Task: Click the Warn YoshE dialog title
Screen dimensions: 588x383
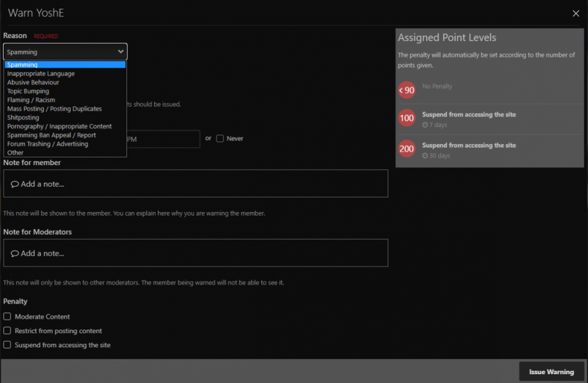Action: point(36,13)
